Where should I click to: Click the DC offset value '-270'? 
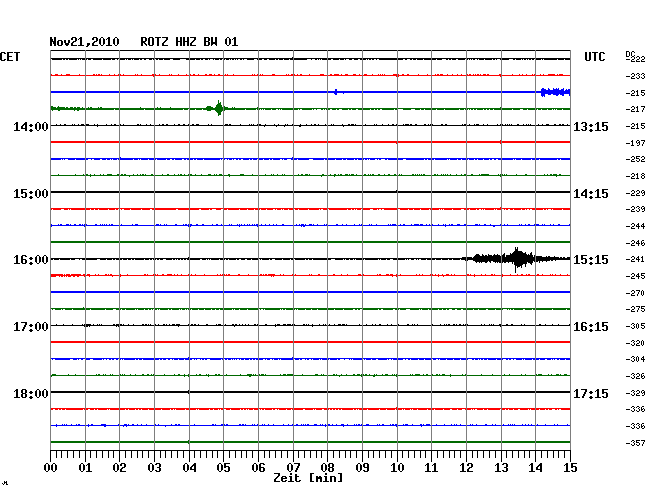635,293
